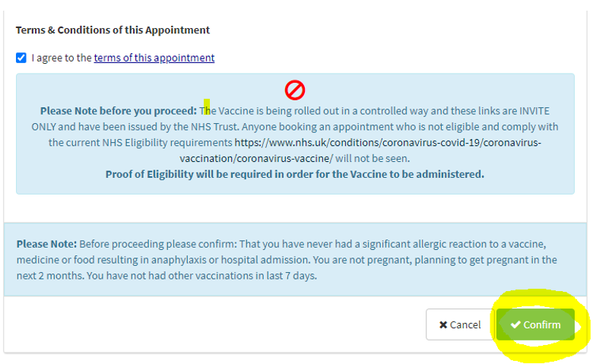Open the terms of this appointment link

tap(154, 58)
